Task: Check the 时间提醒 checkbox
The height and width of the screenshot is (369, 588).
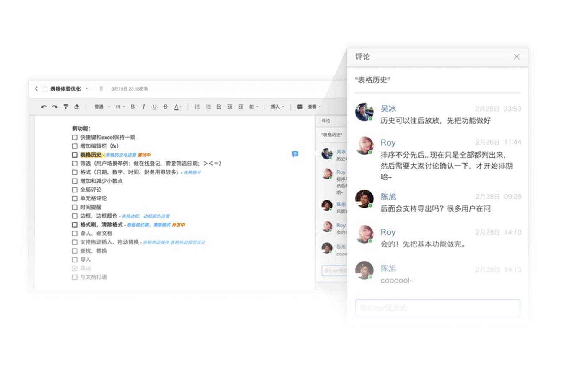Action: click(75, 207)
